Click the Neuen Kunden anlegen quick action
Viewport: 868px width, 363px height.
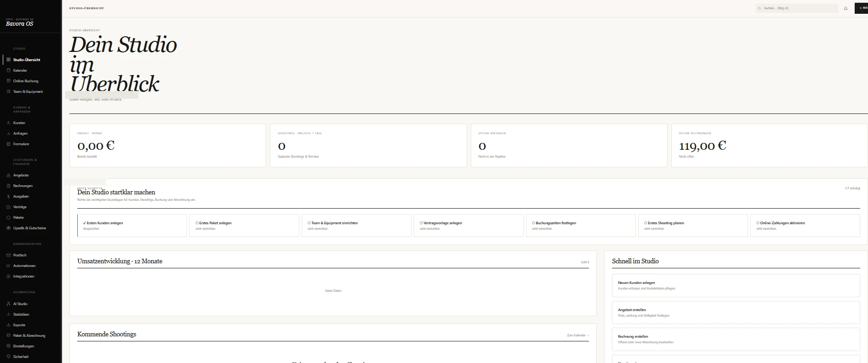736,285
